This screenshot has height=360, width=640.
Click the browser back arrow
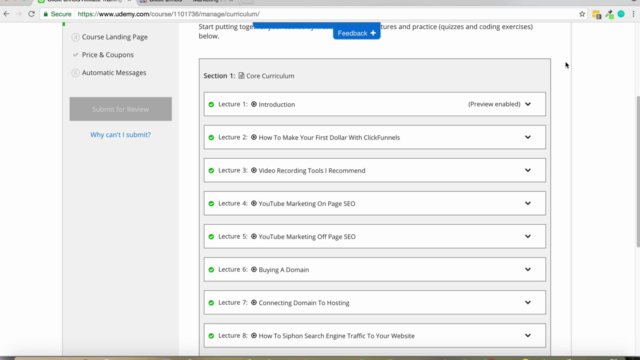pos(7,14)
